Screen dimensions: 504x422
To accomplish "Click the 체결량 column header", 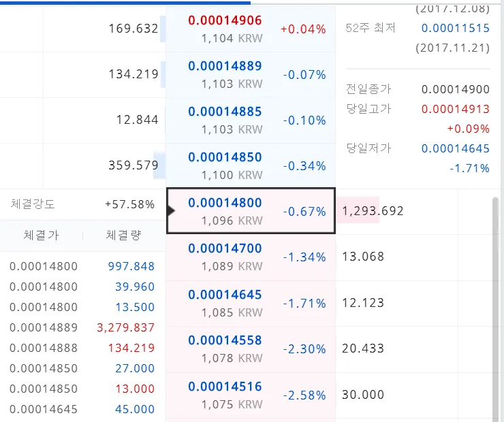I will pos(123,236).
